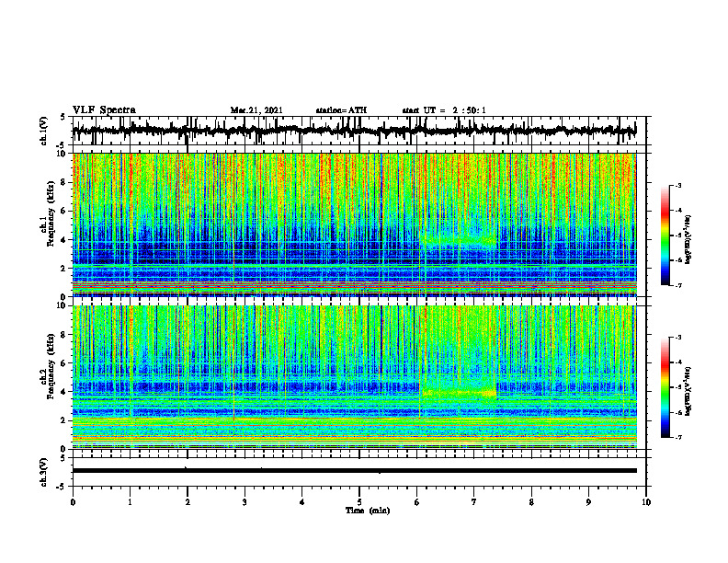Click the "10" tick on the time axis
728x563 pixels.
pyautogui.click(x=646, y=502)
